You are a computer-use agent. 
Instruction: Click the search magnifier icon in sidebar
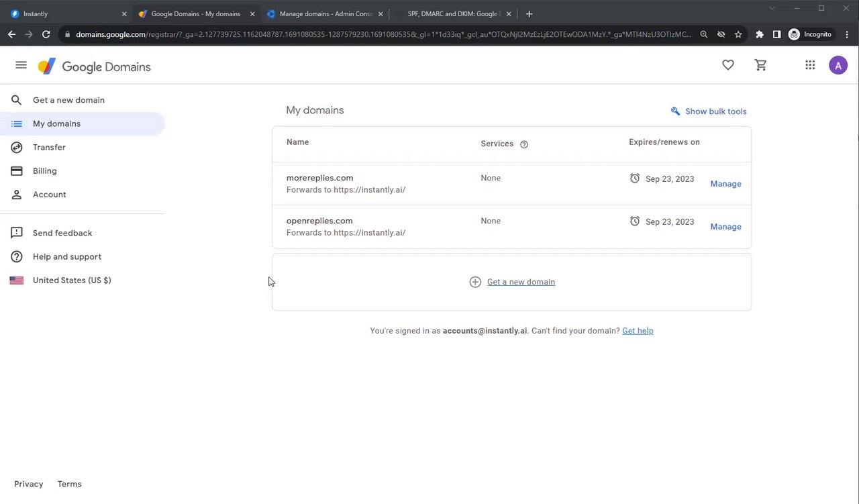point(17,100)
